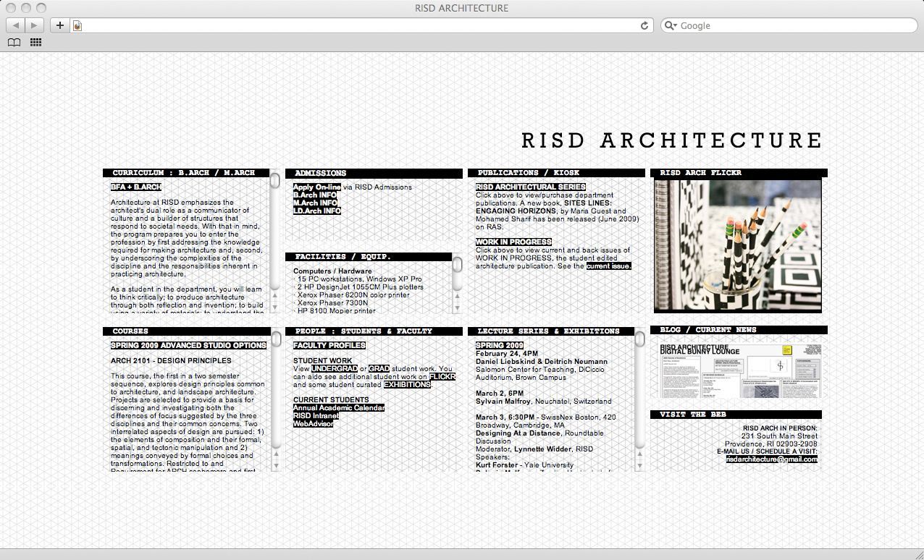Add bookmark with the plus button
This screenshot has height=560, width=924.
coord(59,25)
